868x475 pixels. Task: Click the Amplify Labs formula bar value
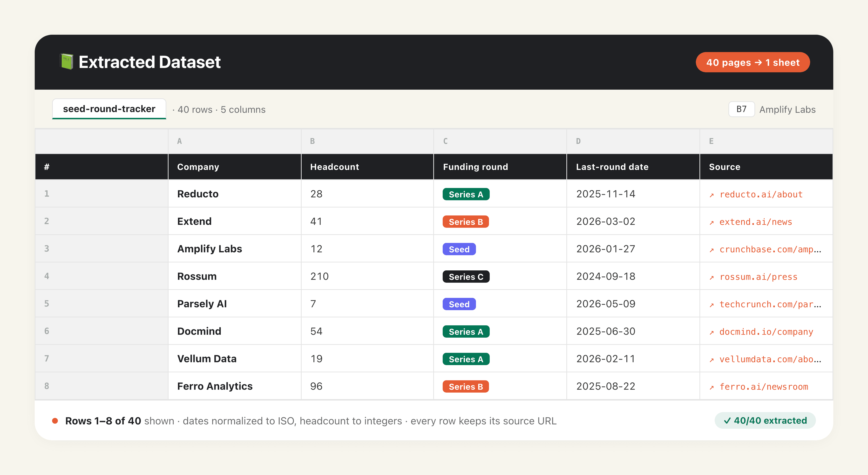coord(787,109)
